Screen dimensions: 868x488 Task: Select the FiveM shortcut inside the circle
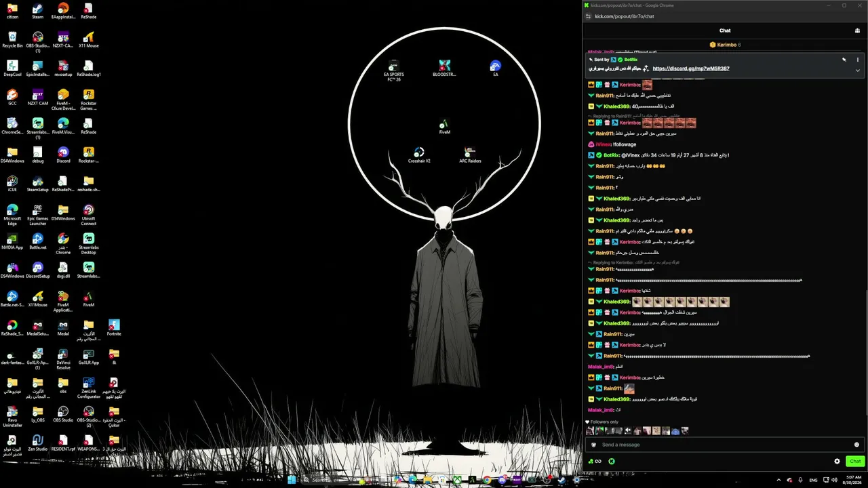click(x=444, y=127)
